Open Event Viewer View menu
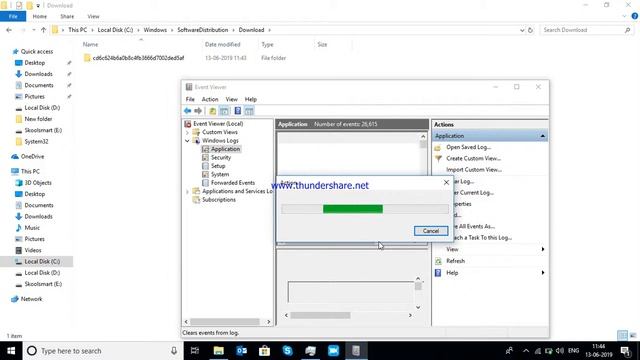Image resolution: width=640 pixels, height=360 pixels. click(231, 99)
